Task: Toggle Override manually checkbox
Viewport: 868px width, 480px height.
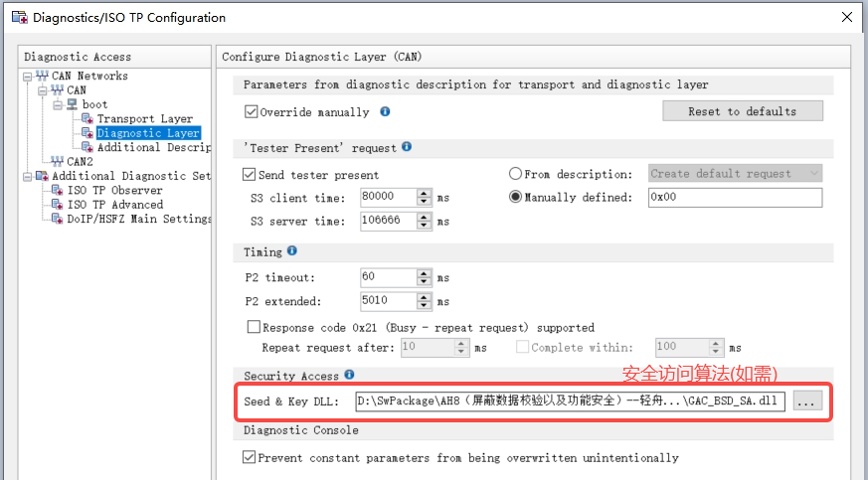Action: (251, 111)
